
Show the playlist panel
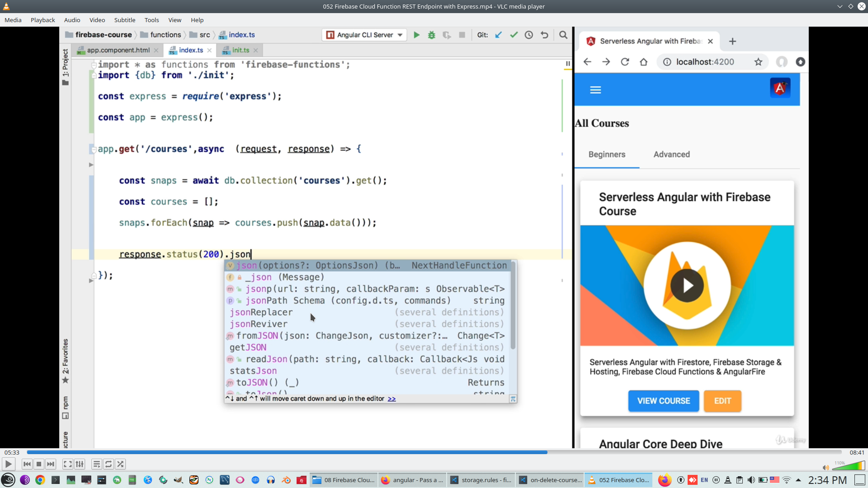coord(96,464)
